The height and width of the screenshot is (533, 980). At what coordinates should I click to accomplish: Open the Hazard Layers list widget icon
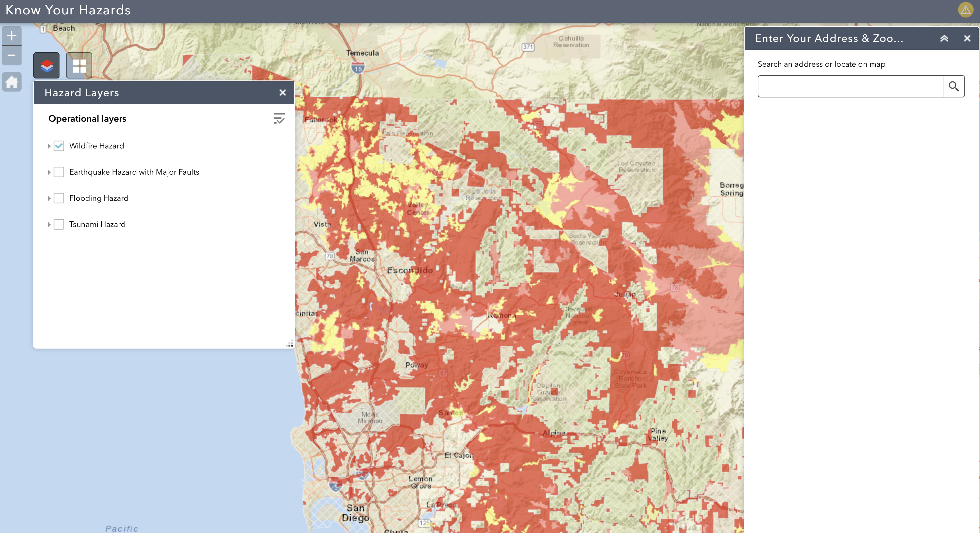tap(46, 65)
